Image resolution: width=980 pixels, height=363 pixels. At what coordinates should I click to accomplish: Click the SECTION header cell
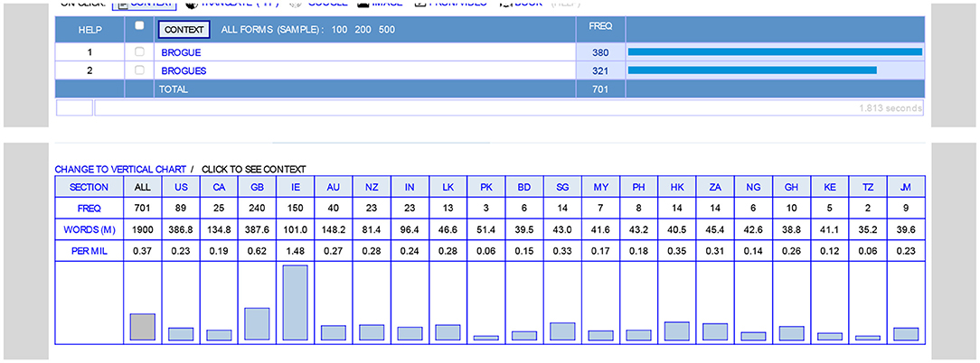(x=89, y=187)
